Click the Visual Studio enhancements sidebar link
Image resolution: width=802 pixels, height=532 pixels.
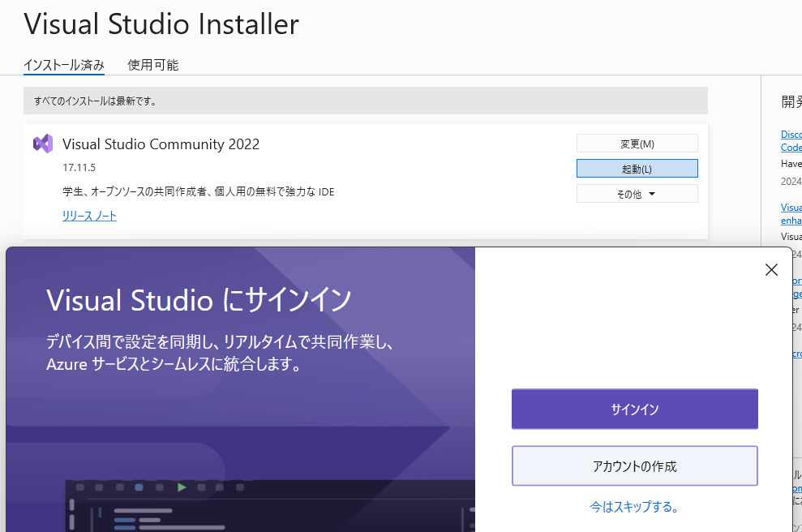tap(791, 213)
